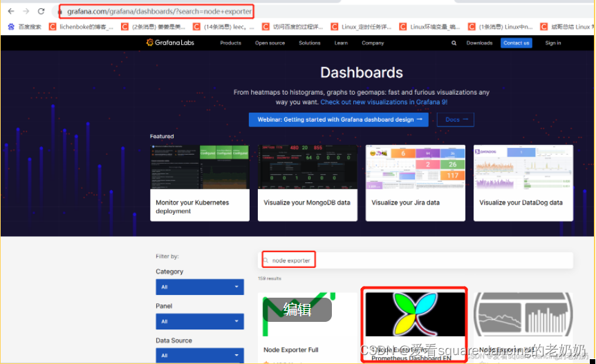Screen dimensions: 596x364
Task: Open the graph-icon Node Exporter result card
Action: [x=523, y=327]
